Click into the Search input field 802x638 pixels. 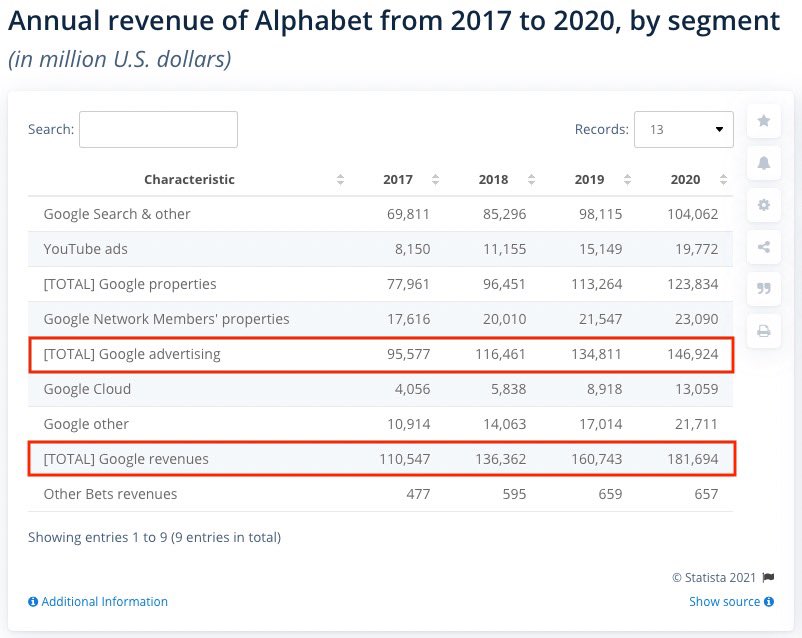click(159, 129)
